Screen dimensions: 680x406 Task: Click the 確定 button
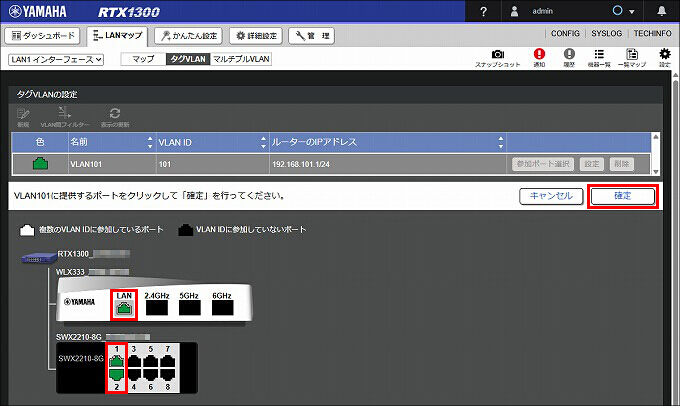coord(623,196)
